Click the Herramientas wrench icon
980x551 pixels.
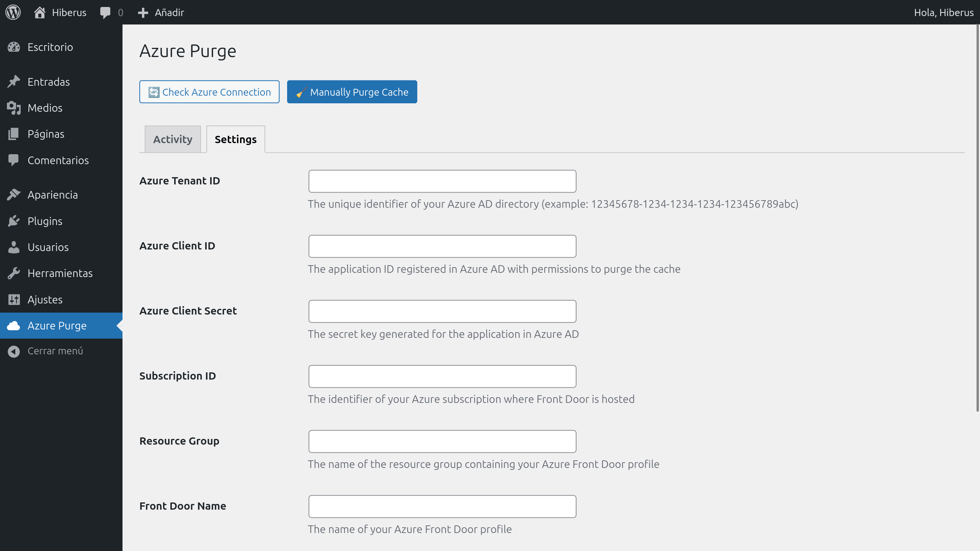(x=14, y=273)
